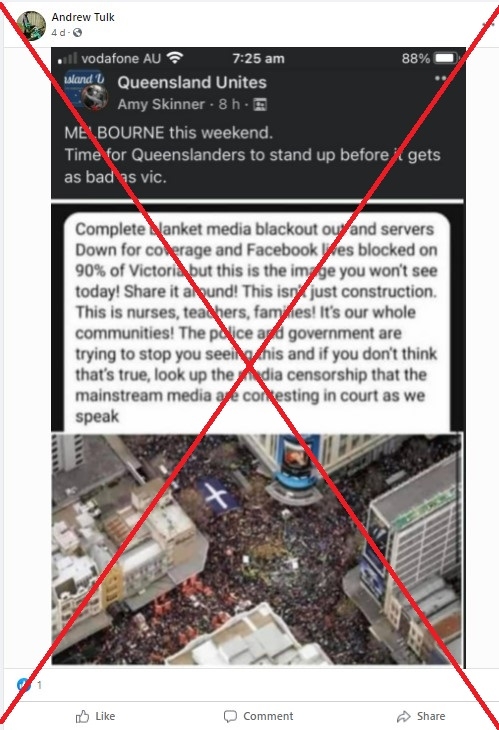499x730 pixels.
Task: Click the Like button
Action: [x=95, y=716]
